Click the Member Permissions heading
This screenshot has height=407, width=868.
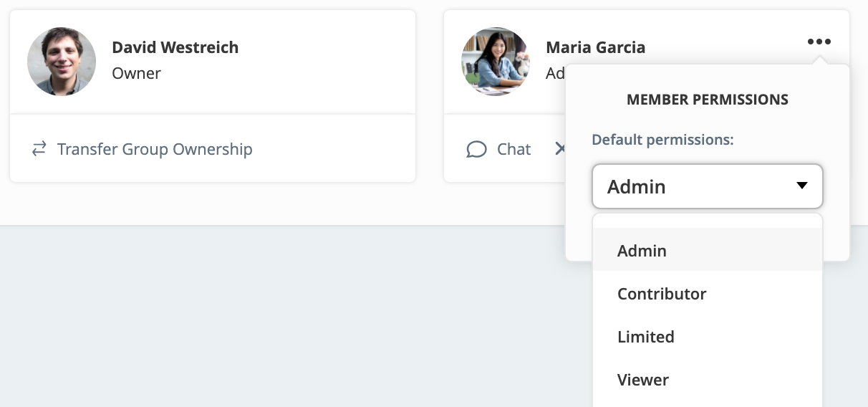(x=707, y=100)
